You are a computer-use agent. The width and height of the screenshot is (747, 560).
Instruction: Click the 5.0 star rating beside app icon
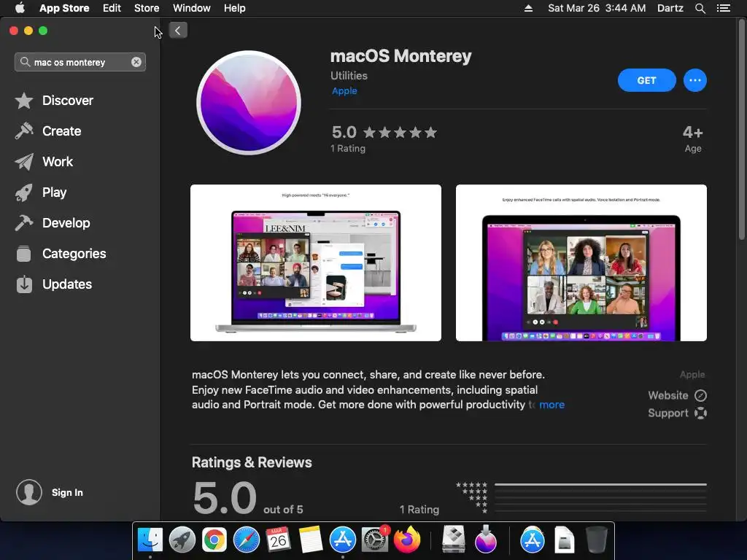384,133
